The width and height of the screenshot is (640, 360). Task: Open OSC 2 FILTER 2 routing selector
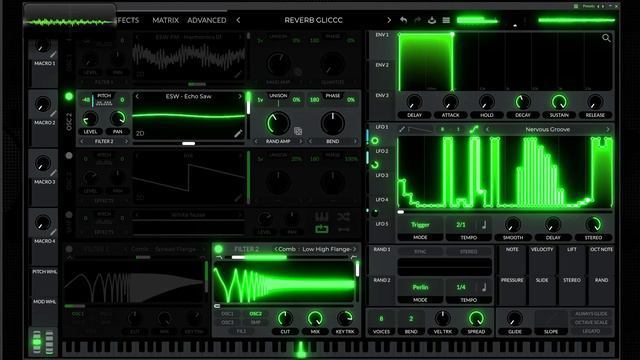click(x=104, y=141)
